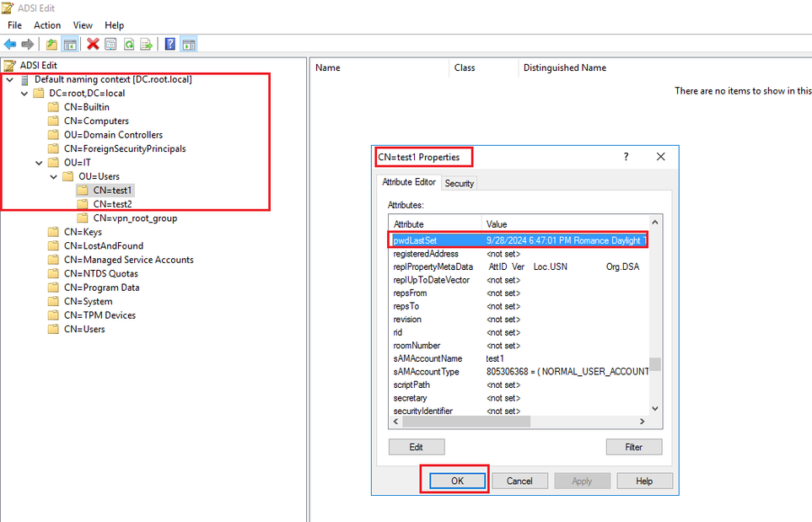This screenshot has height=522, width=812.
Task: Click the attribute list scroll-down arrow
Action: tap(655, 409)
